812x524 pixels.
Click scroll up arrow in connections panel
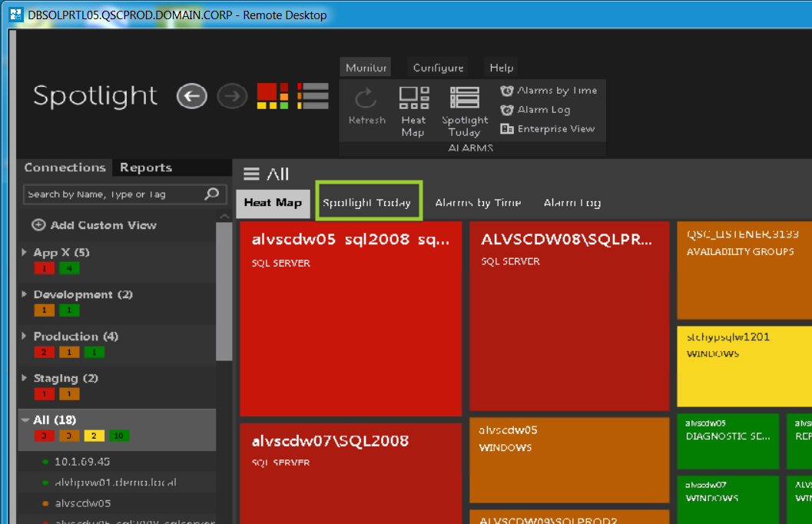pyautogui.click(x=224, y=216)
